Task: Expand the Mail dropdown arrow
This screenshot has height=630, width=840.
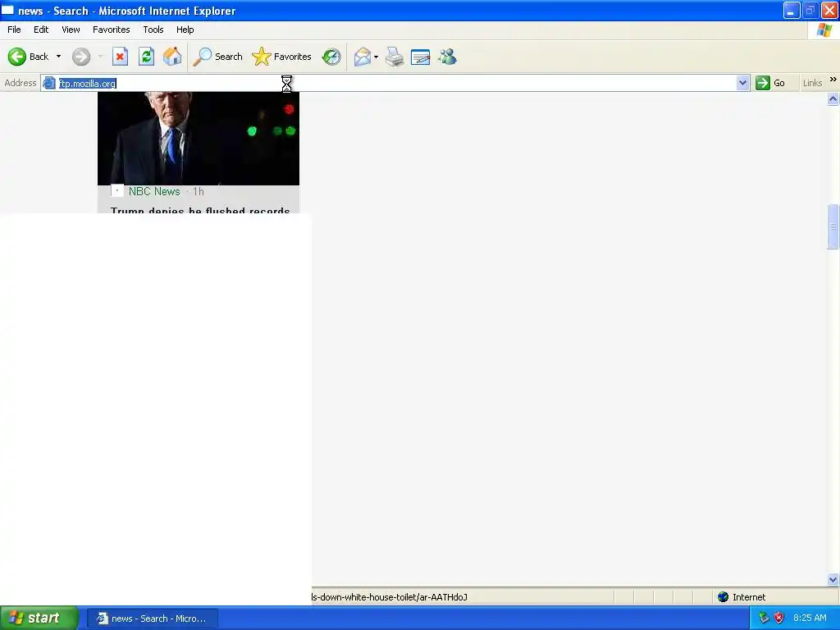Action: (376, 57)
